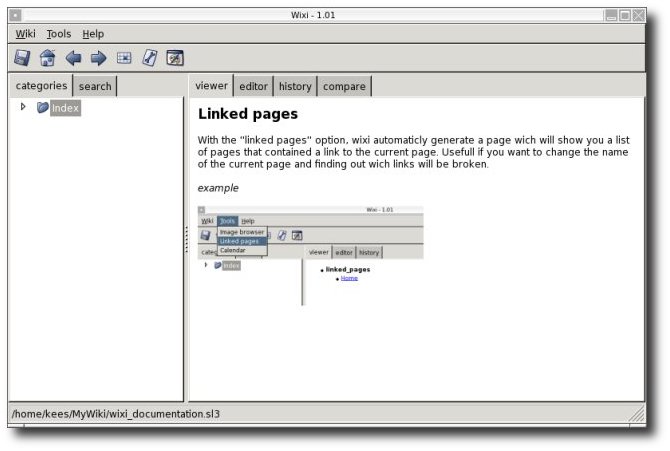This screenshot has height=451, width=670.
Task: Maximize the Wixi window
Action: click(x=625, y=16)
